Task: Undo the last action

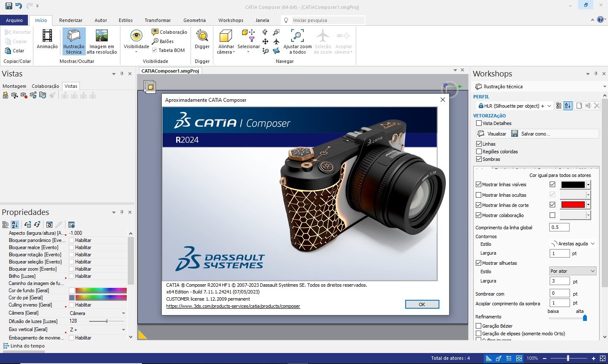Action: (x=18, y=6)
